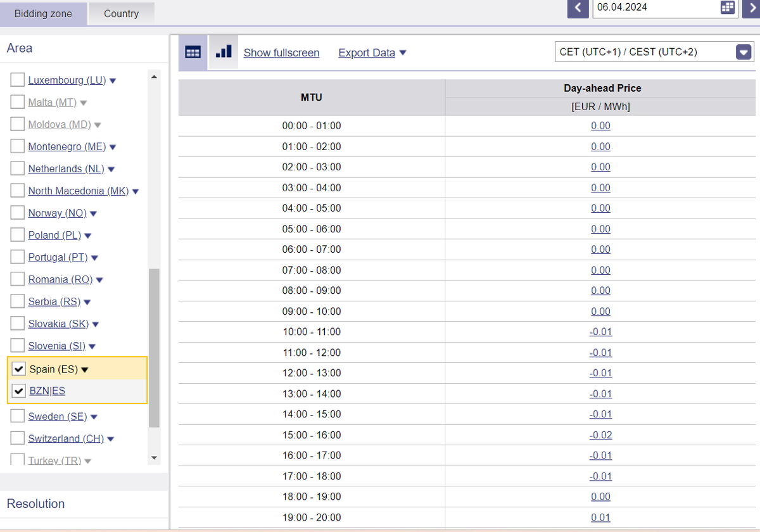760x532 pixels.
Task: Expand Sweden (SE) bidding zones arrow
Action: click(94, 417)
